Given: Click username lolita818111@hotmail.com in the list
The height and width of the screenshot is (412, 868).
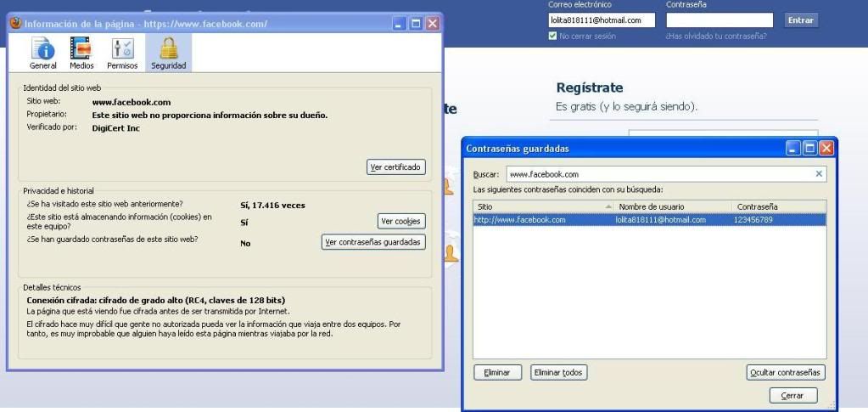Looking at the screenshot, I should point(660,219).
